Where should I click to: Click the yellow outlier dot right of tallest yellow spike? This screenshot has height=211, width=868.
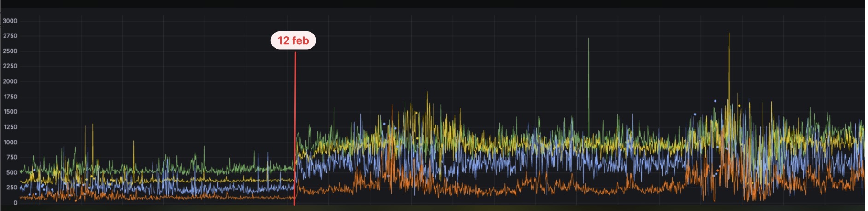739,106
